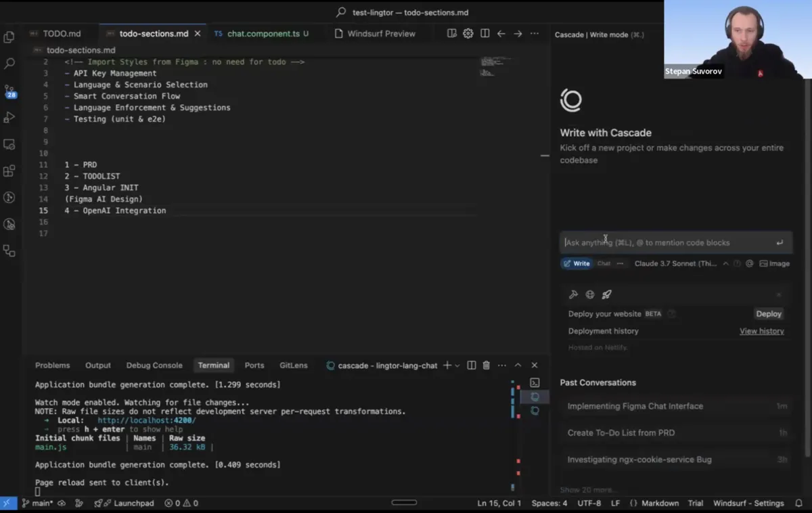
Task: Select the cascade - lingtor-lang-chat terminal label
Action: click(x=382, y=365)
